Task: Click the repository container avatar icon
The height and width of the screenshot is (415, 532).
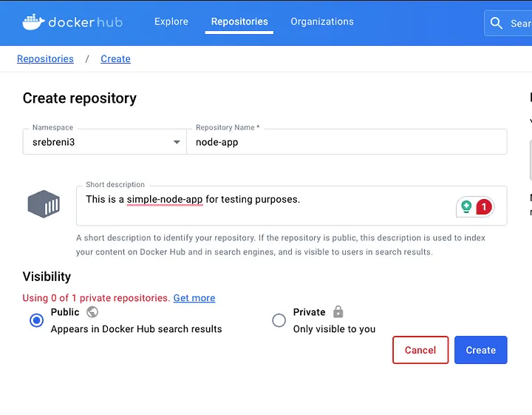Action: pos(44,203)
